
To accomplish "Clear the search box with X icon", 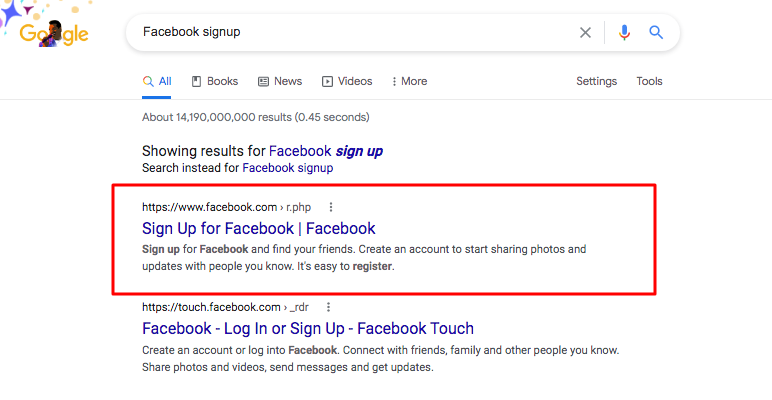I will tap(585, 33).
